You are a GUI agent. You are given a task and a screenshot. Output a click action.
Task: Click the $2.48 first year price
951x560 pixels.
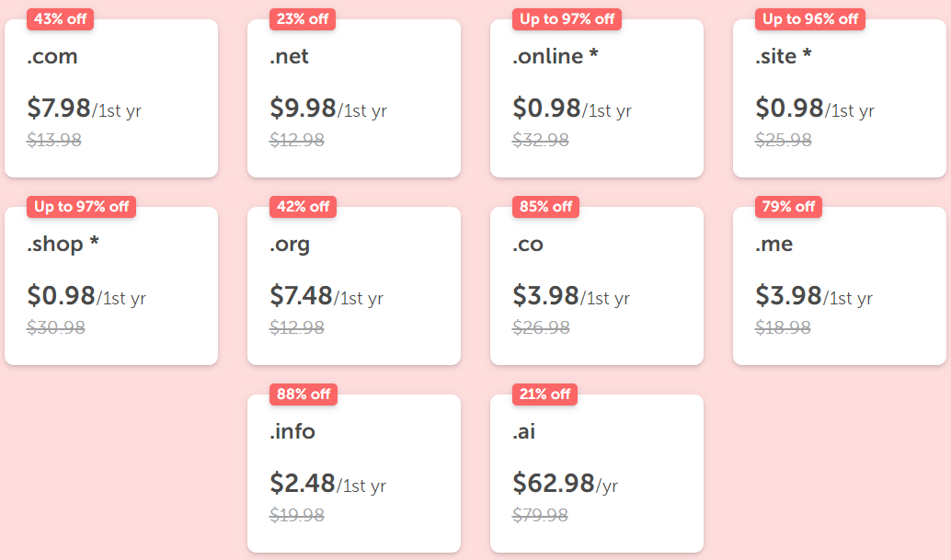click(x=302, y=484)
